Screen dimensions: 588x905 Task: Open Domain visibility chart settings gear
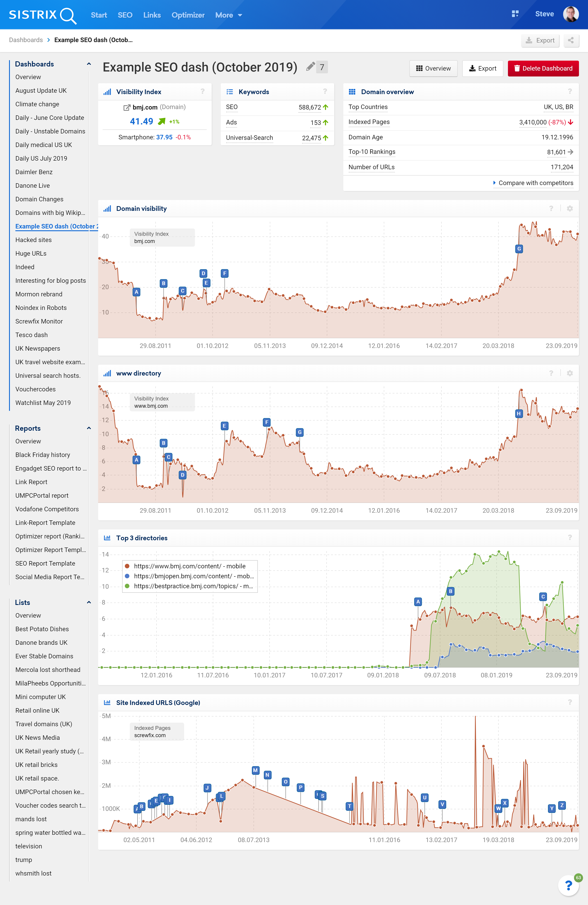[570, 208]
